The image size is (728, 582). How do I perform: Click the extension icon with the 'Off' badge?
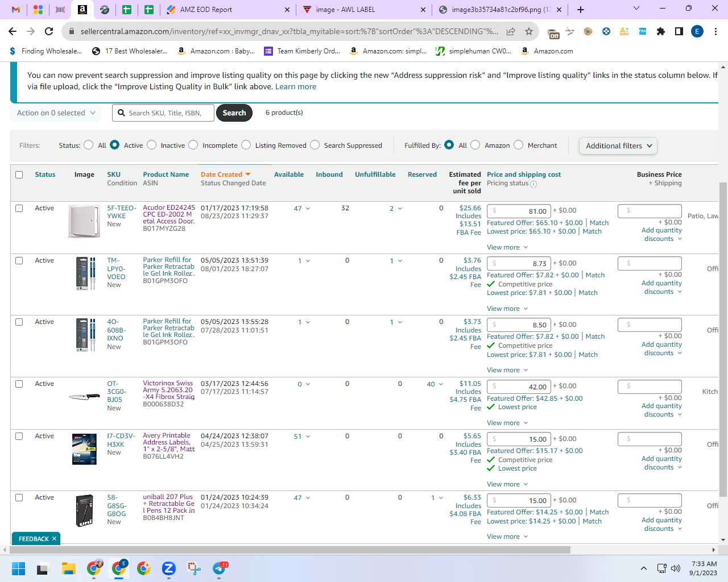coord(553,33)
